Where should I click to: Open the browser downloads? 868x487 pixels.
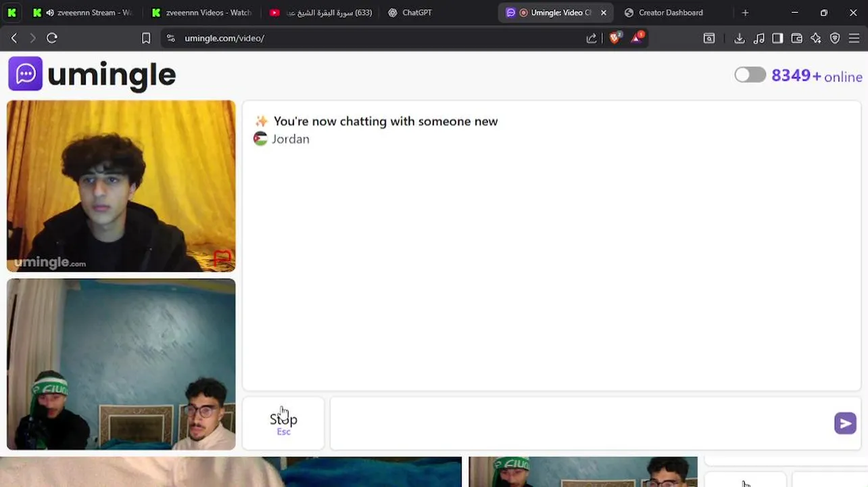(740, 39)
